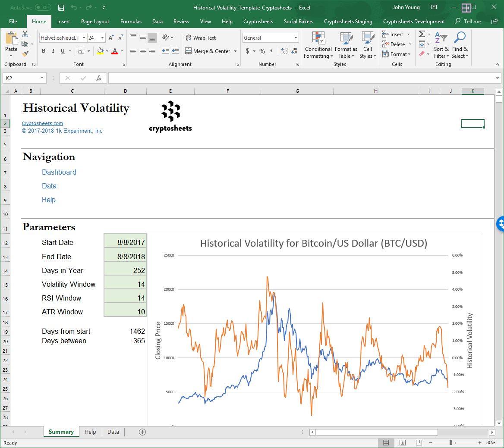Click the Undo arrow icon
Screen dimensions: 504x448
coord(74,7)
